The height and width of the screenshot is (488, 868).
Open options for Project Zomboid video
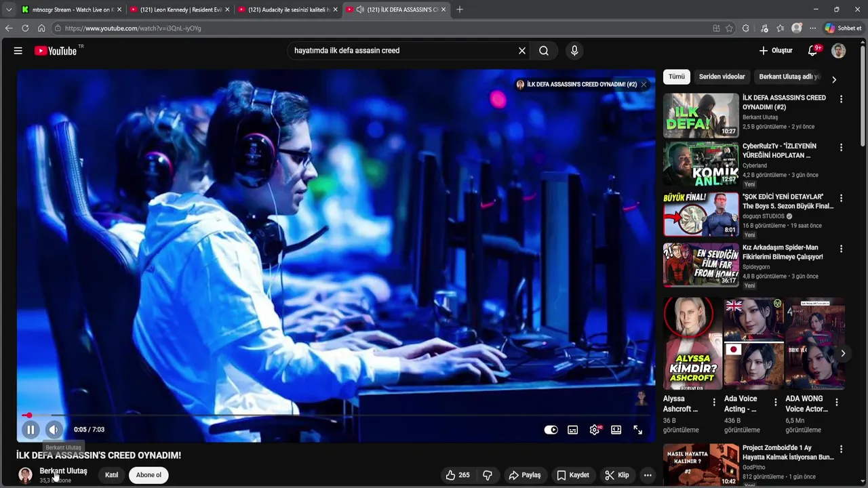[841, 450]
